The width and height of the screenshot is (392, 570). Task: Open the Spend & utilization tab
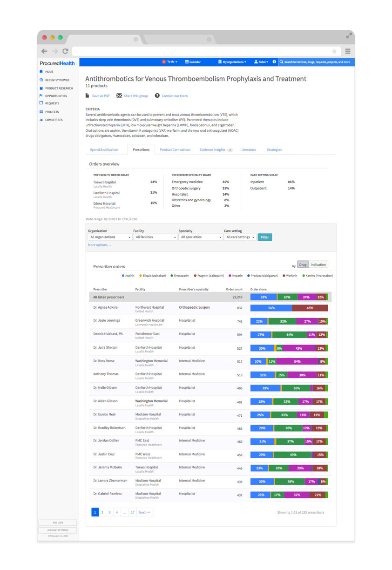click(104, 150)
